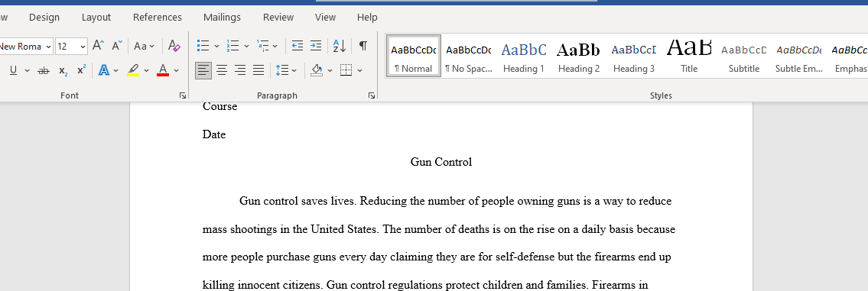
Task: Increase paragraph indent
Action: tap(316, 46)
